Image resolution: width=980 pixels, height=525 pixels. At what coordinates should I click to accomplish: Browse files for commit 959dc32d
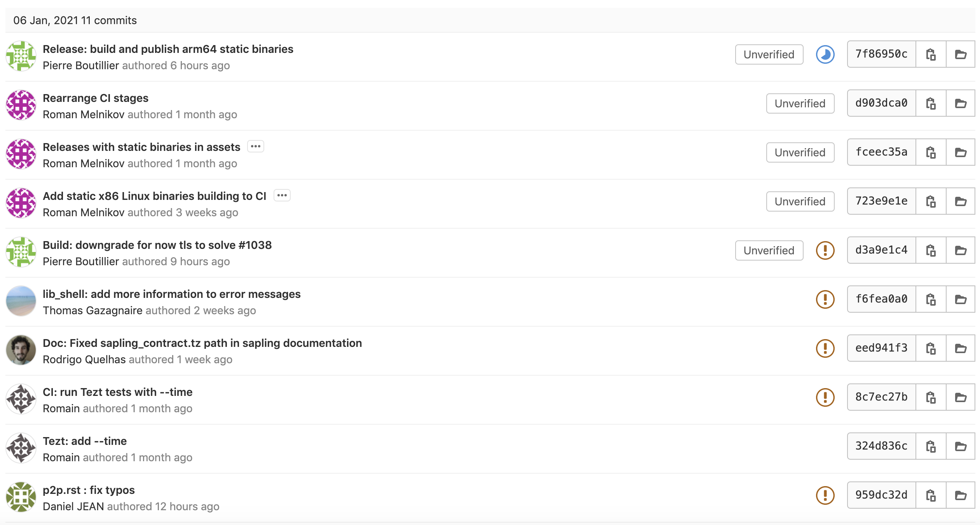tap(961, 495)
